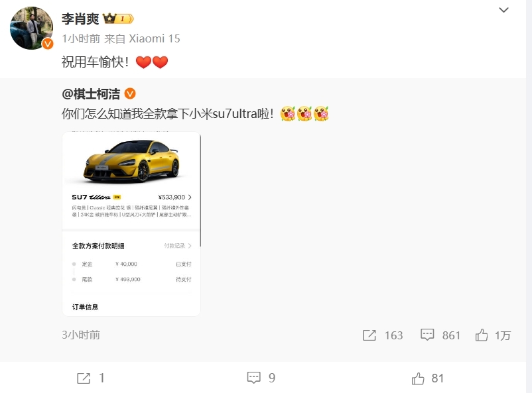Click the 3小时前 timestamp of original post

tap(81, 335)
